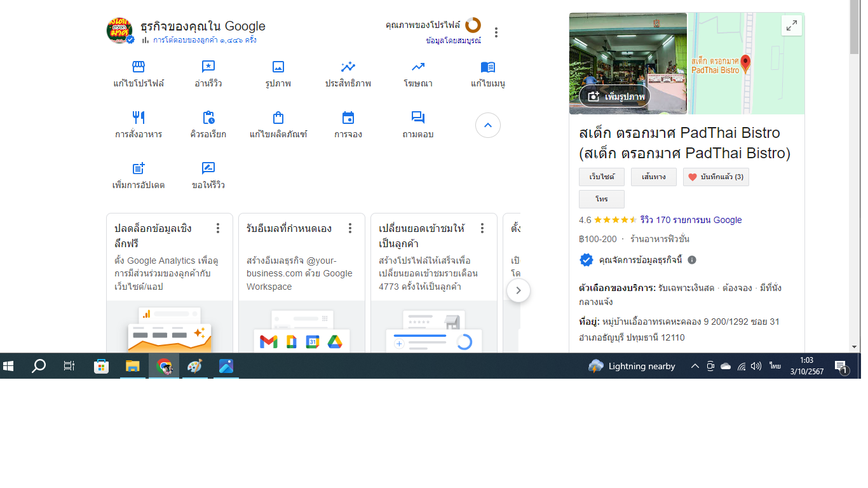Collapse the business actions grid with chevron
The image size is (868, 488).
click(488, 125)
